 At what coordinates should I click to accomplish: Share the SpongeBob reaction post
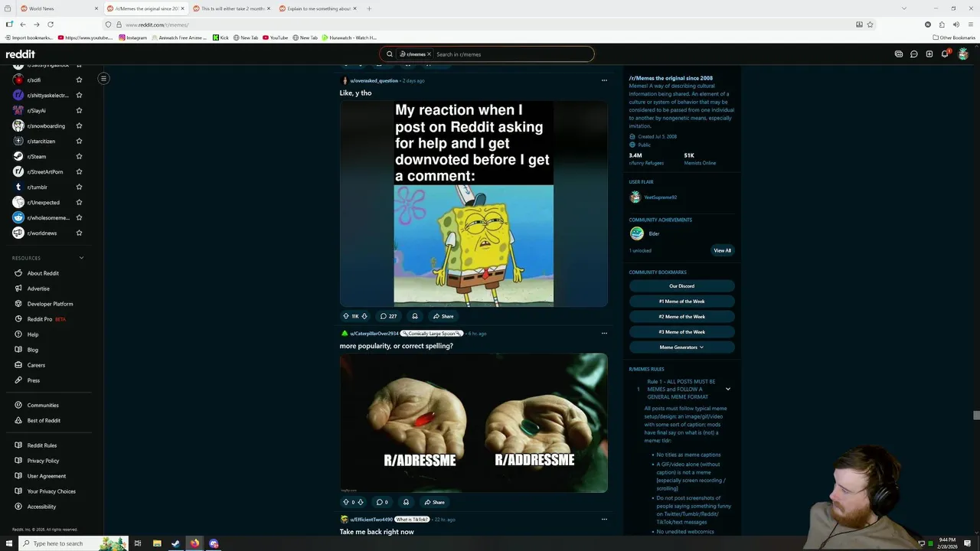(x=443, y=316)
